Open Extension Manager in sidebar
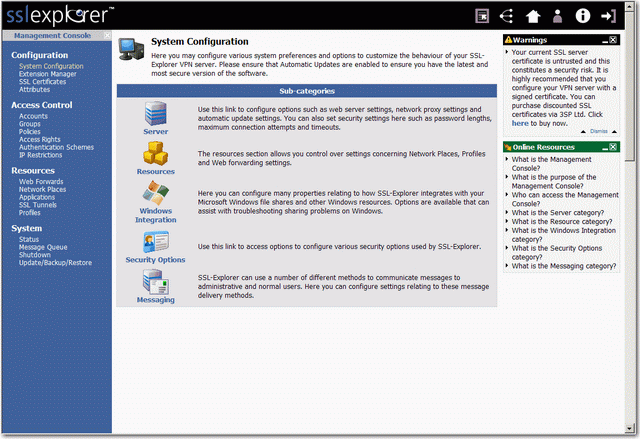This screenshot has width=640, height=439. (x=47, y=74)
